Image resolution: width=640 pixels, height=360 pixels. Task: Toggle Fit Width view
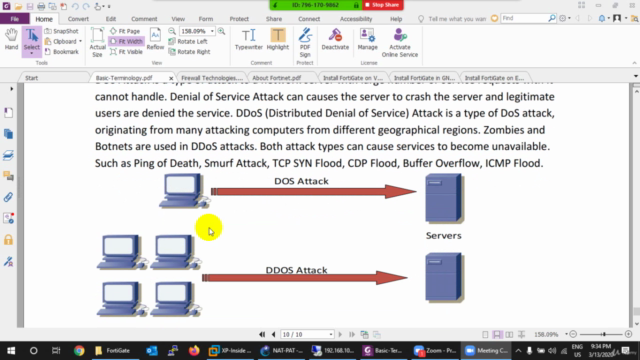[126, 41]
